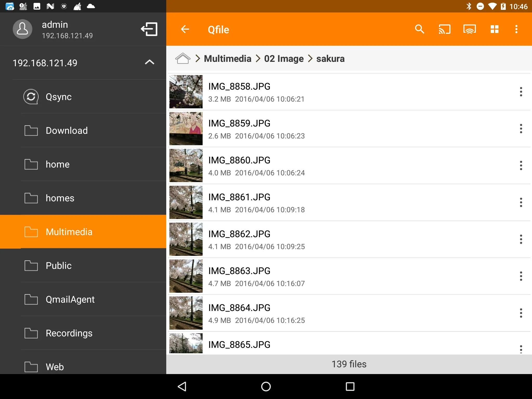532x399 pixels.
Task: Select the Qsync sync icon
Action: click(x=31, y=96)
